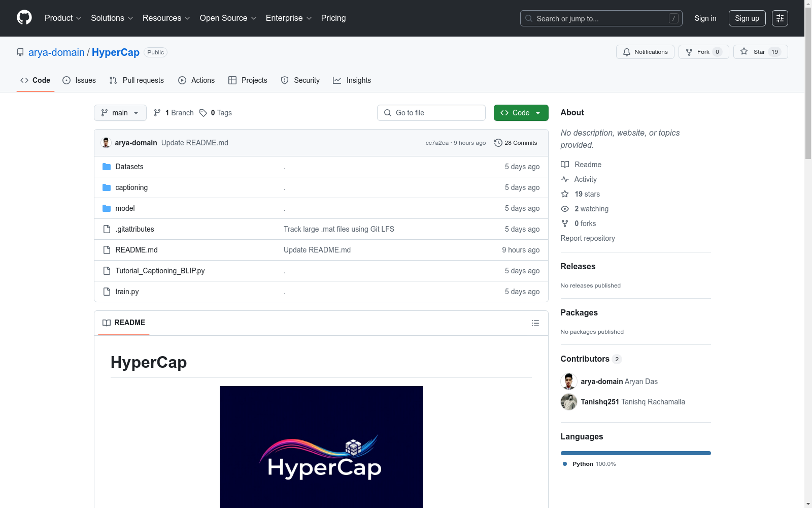812x508 pixels.
Task: Open the README outline list icon
Action: 535,323
